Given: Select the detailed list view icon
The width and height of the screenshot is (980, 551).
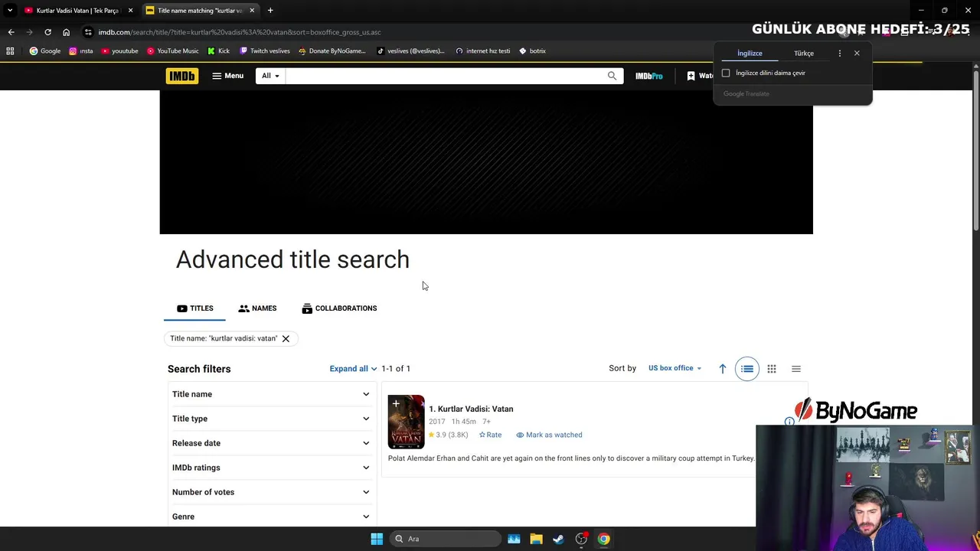Looking at the screenshot, I should (747, 369).
